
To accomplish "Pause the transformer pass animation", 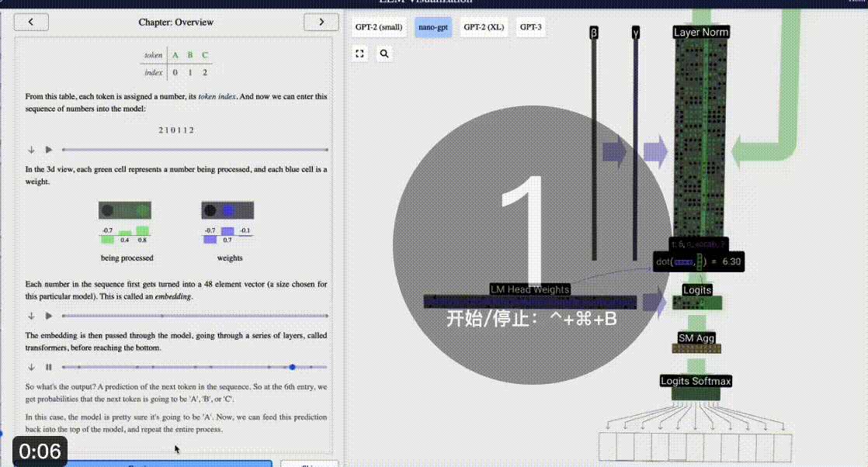I will click(x=49, y=367).
